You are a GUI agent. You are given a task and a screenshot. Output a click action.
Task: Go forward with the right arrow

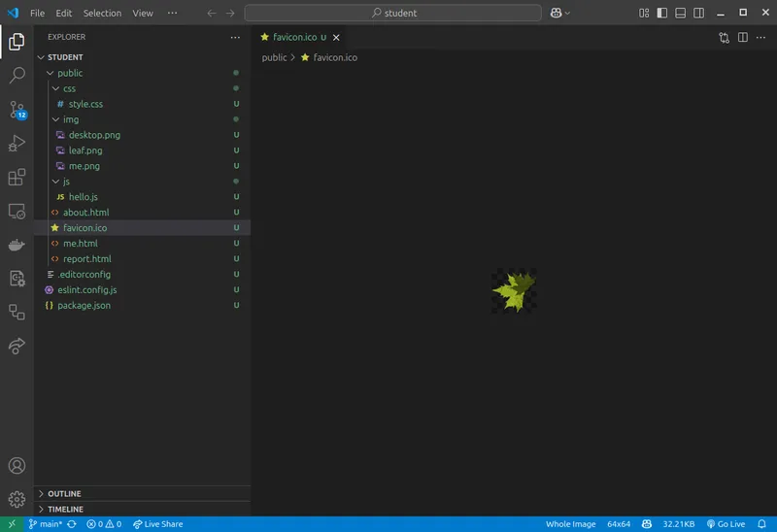[x=230, y=13]
